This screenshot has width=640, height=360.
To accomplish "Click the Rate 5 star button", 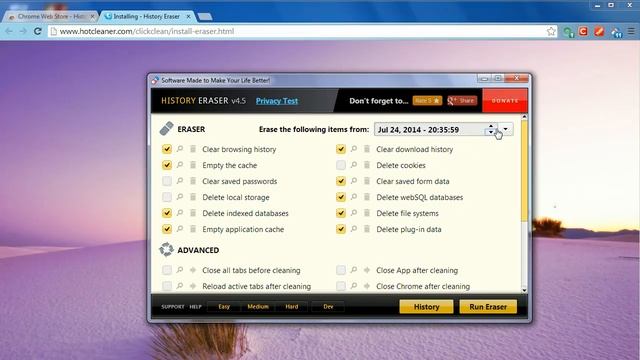I will coord(427,100).
